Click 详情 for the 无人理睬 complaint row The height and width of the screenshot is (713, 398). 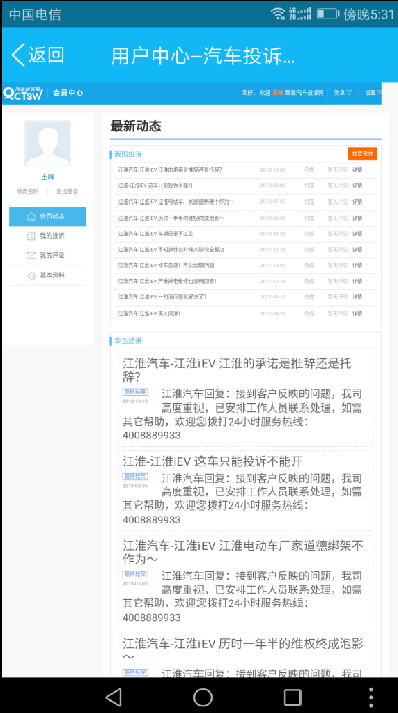[357, 313]
